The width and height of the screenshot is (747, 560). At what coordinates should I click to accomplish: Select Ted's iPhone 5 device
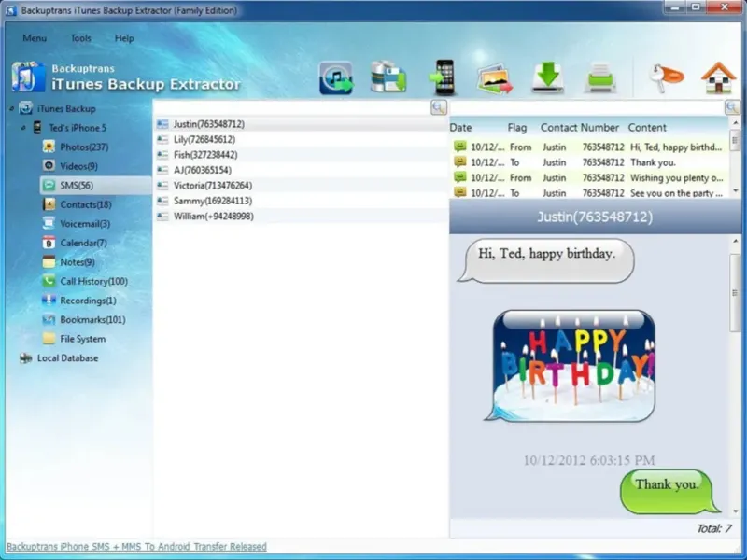(x=78, y=128)
